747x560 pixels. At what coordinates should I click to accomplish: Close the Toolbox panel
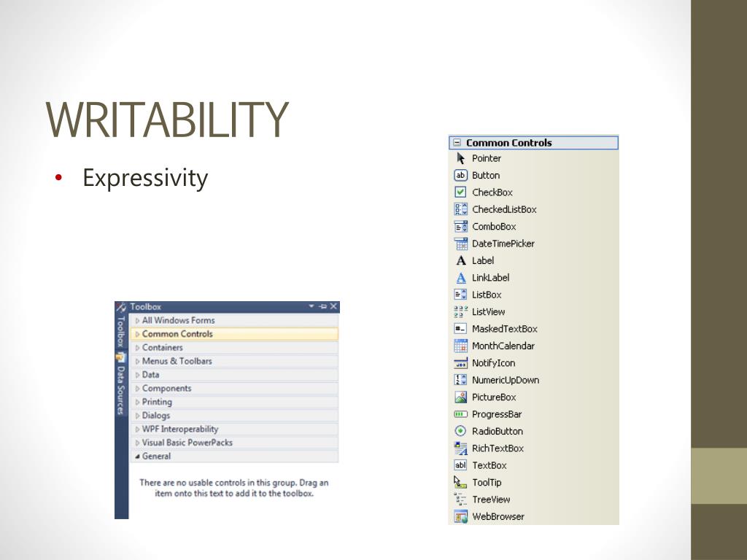(333, 306)
